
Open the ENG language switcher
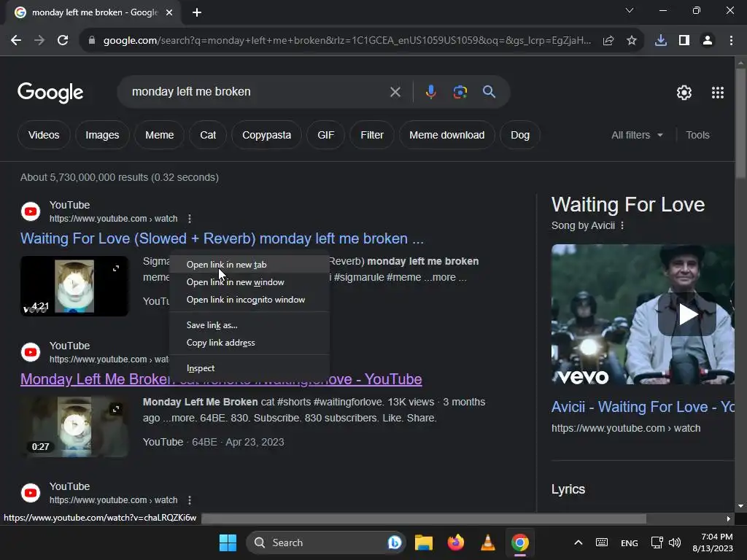630,543
